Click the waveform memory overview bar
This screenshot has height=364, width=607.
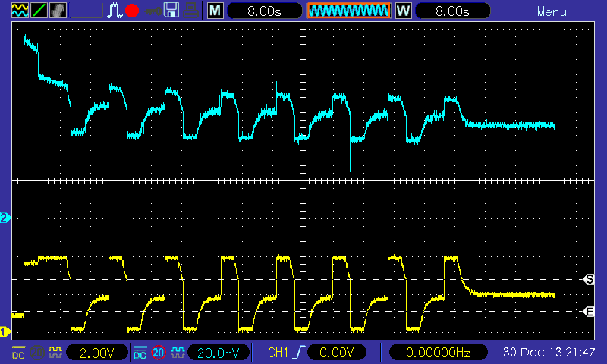[348, 11]
